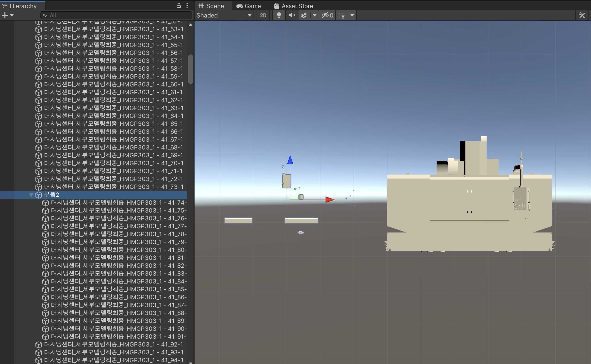Select the HMGP303_1 - 41_60-1 object
The height and width of the screenshot is (364, 591).
click(113, 84)
